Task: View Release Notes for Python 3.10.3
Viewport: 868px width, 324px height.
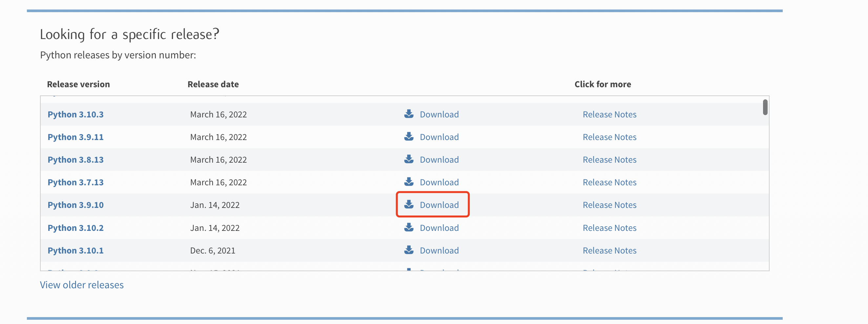Action: click(x=610, y=114)
